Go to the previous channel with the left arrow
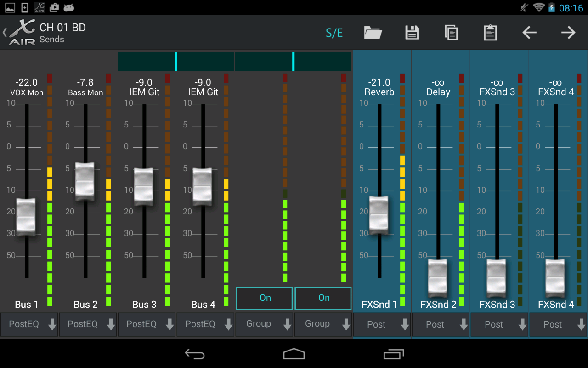This screenshot has width=588, height=368. [529, 33]
